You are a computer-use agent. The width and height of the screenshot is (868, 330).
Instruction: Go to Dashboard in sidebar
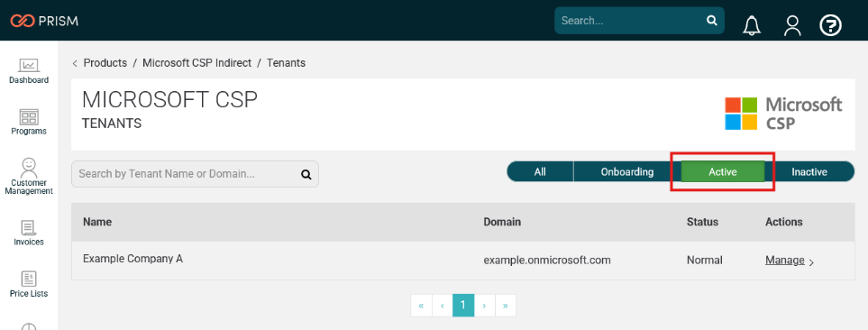point(29,71)
